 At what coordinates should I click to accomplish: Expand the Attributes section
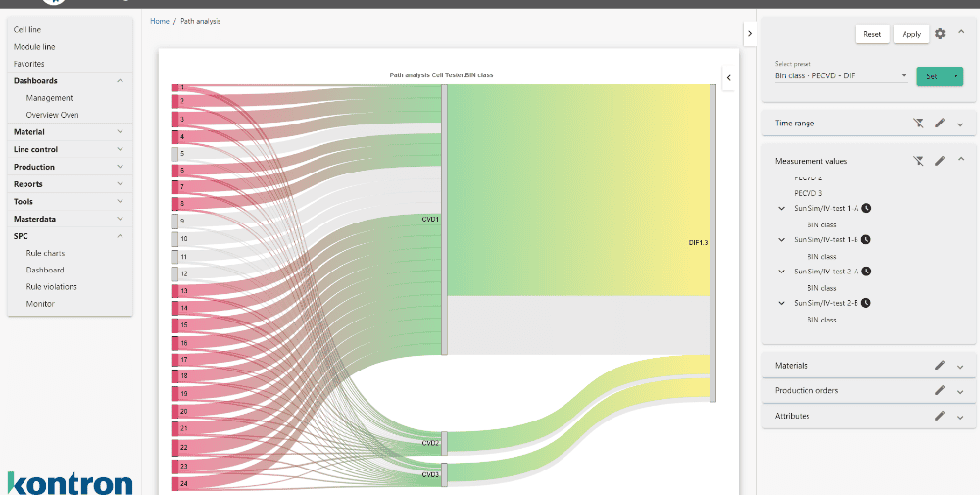[960, 417]
